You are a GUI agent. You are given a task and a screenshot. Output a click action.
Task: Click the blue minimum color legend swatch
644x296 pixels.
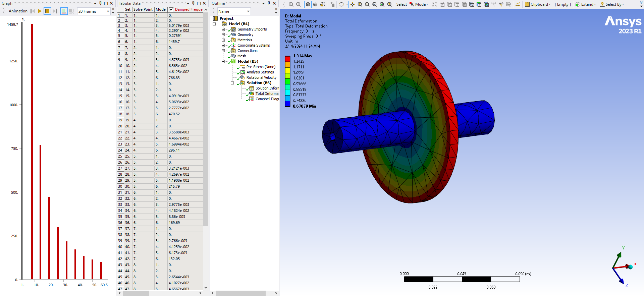click(287, 104)
